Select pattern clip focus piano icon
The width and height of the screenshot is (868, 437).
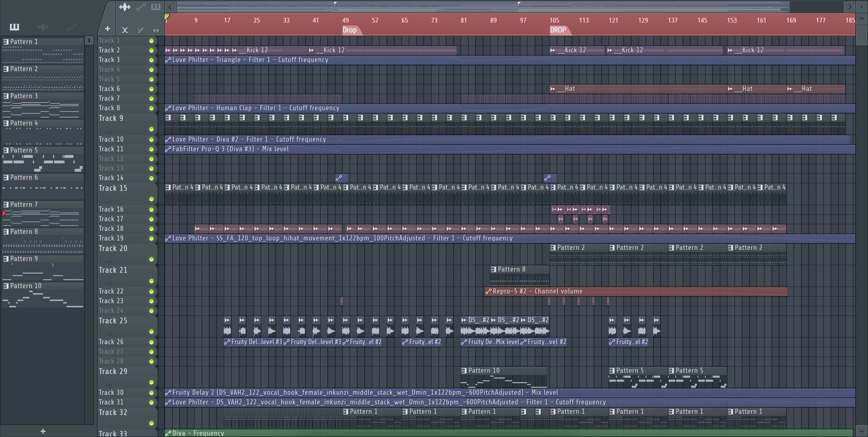coord(156,7)
